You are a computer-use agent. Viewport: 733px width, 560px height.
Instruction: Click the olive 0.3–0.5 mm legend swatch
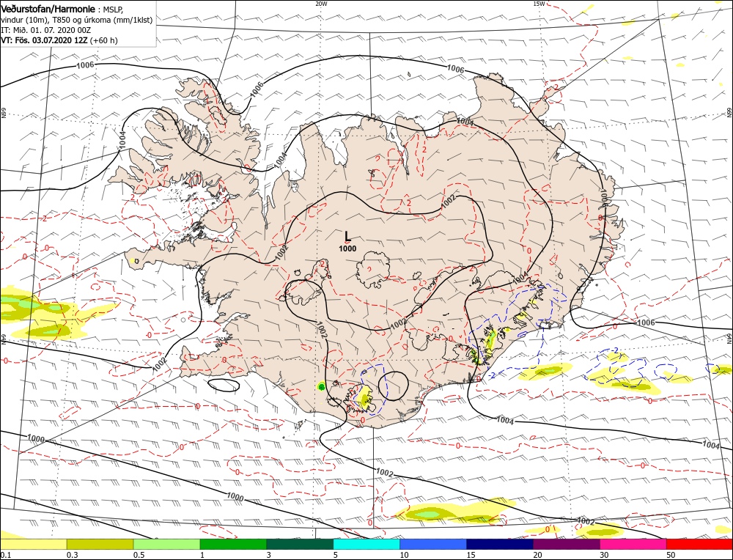[100, 544]
